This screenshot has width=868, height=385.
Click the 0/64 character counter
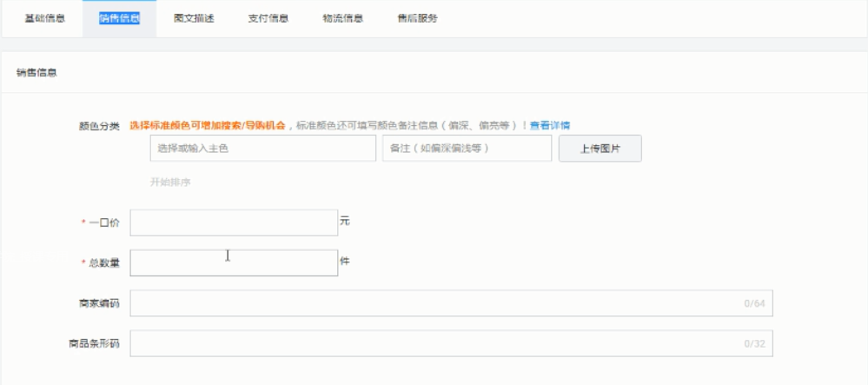[x=753, y=304]
